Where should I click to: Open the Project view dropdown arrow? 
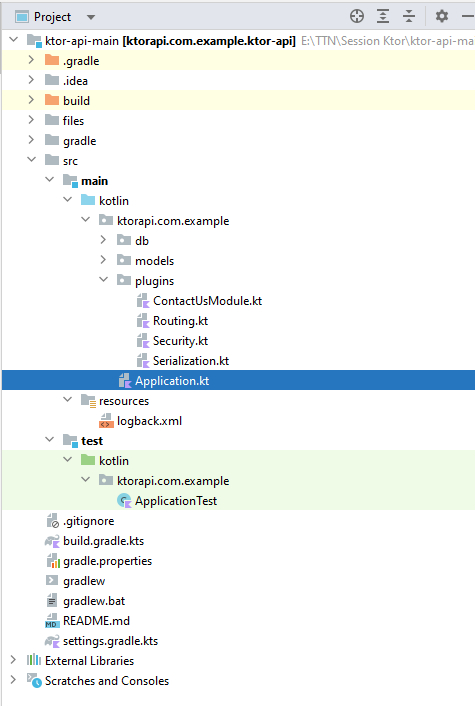pos(91,17)
